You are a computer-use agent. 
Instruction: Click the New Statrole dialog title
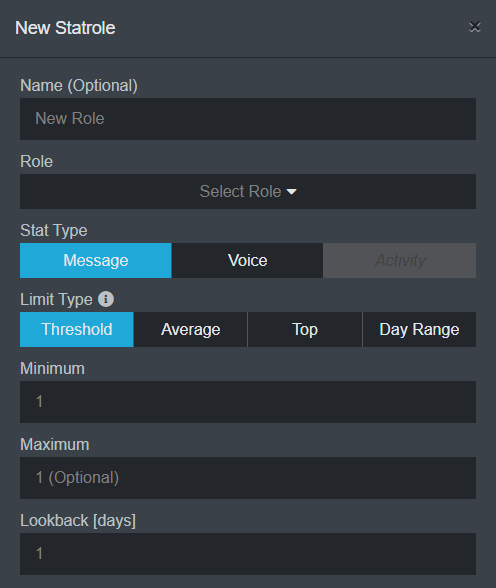point(65,28)
